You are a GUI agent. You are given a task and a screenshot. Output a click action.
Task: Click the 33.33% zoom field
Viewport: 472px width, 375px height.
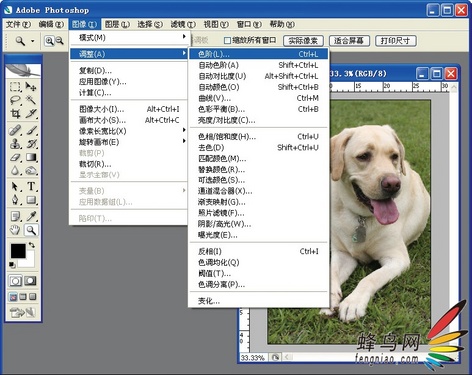253,358
